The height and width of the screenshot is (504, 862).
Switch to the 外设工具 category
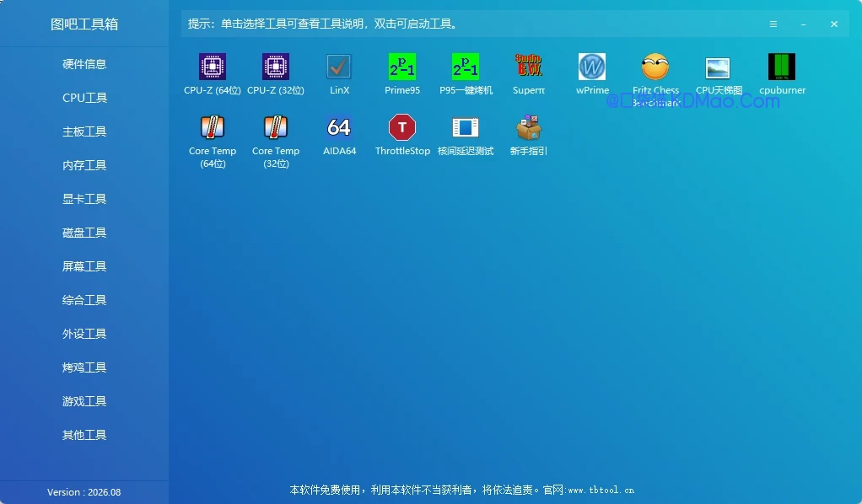click(84, 334)
